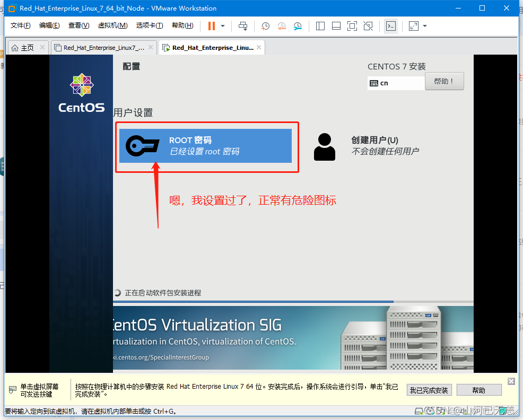This screenshot has width=523, height=420.
Task: Click the user silhouette icon
Action: [325, 147]
